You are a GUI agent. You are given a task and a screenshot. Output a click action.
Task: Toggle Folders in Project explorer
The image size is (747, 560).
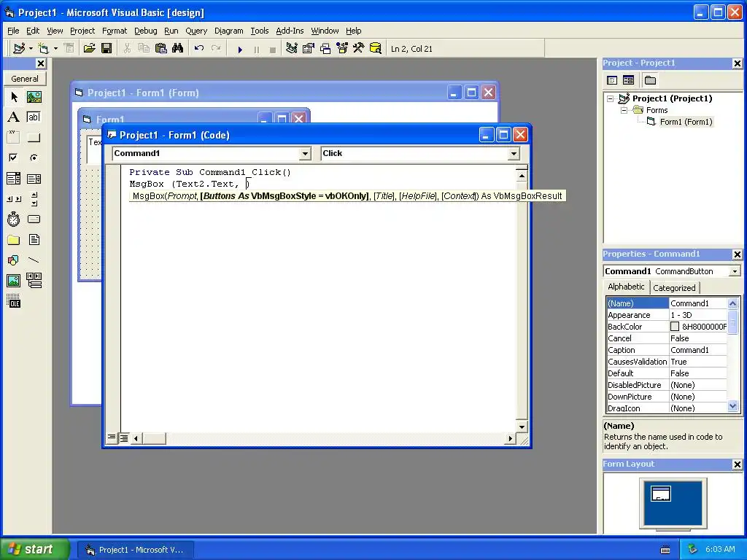click(x=650, y=80)
